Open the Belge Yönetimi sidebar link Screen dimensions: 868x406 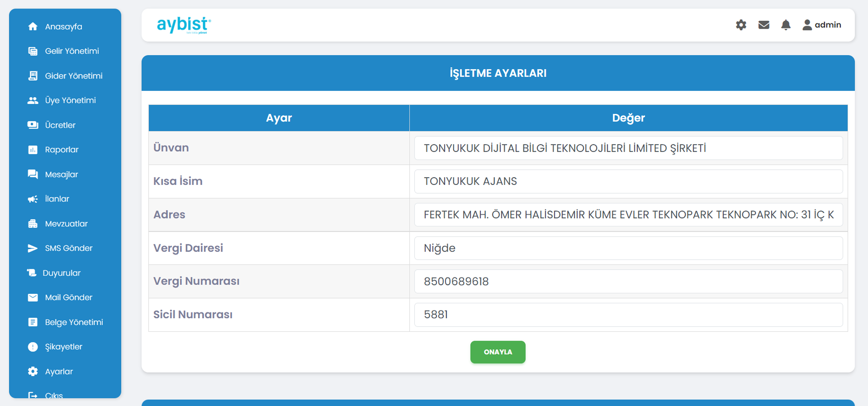pos(74,322)
